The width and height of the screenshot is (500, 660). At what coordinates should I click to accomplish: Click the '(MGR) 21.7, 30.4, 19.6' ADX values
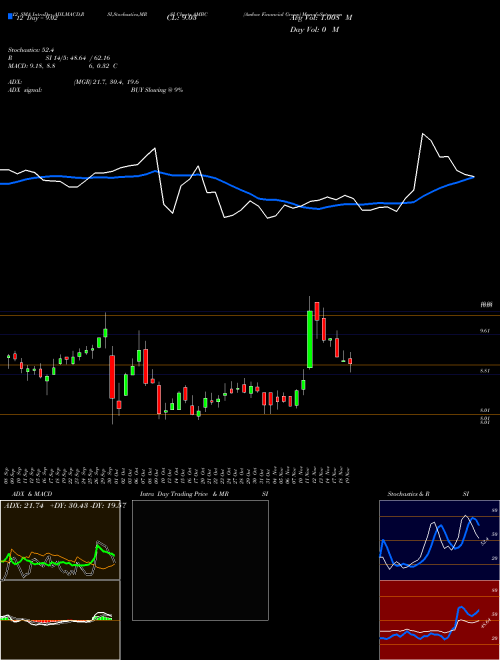coord(106,82)
